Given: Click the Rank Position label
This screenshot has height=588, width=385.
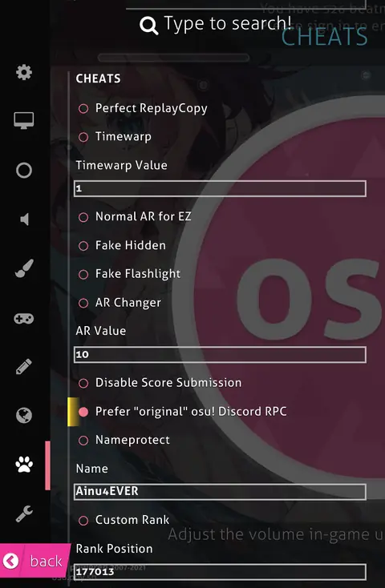Looking at the screenshot, I should point(114,549).
